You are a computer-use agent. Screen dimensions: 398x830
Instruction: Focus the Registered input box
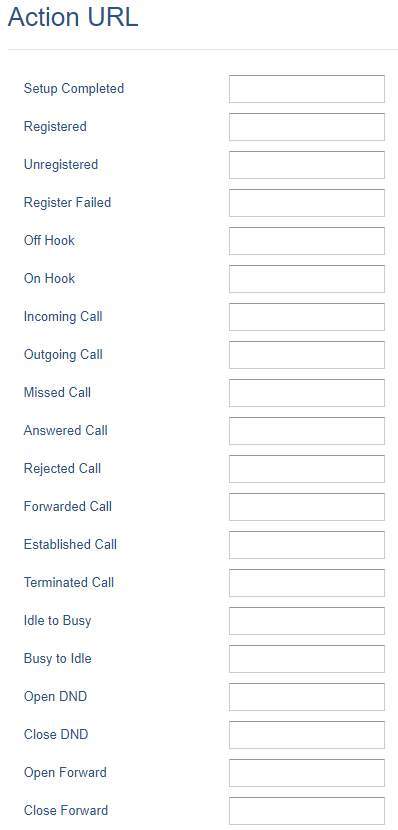[307, 127]
